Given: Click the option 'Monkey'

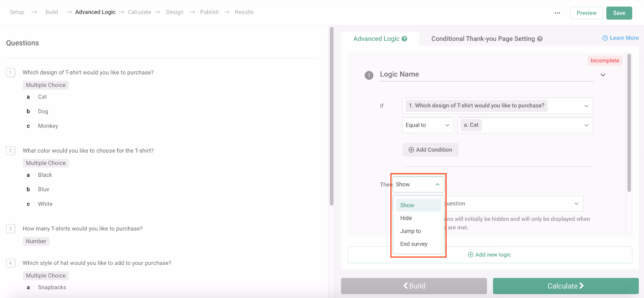Looking at the screenshot, I should point(48,126).
